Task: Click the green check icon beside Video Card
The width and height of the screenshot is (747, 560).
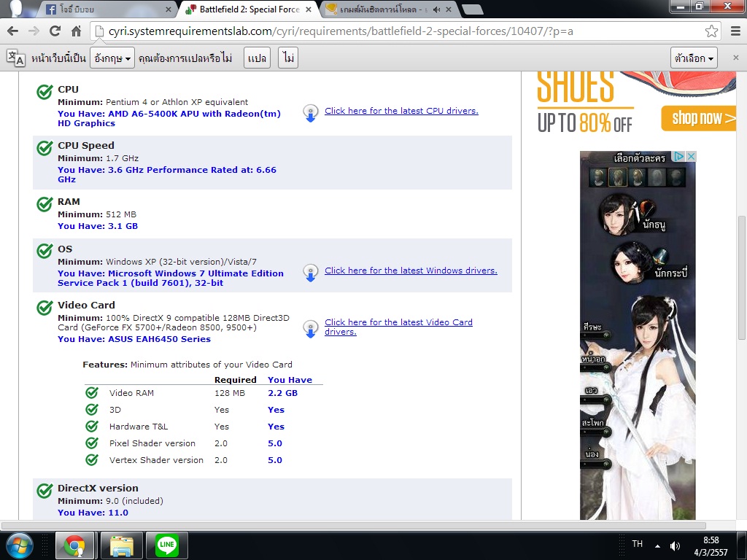Action: tap(44, 307)
